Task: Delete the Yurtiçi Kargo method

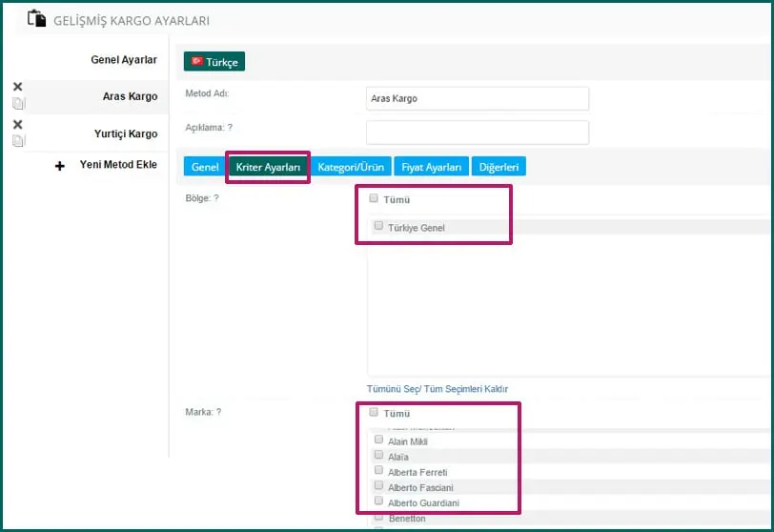Action: pos(17,125)
